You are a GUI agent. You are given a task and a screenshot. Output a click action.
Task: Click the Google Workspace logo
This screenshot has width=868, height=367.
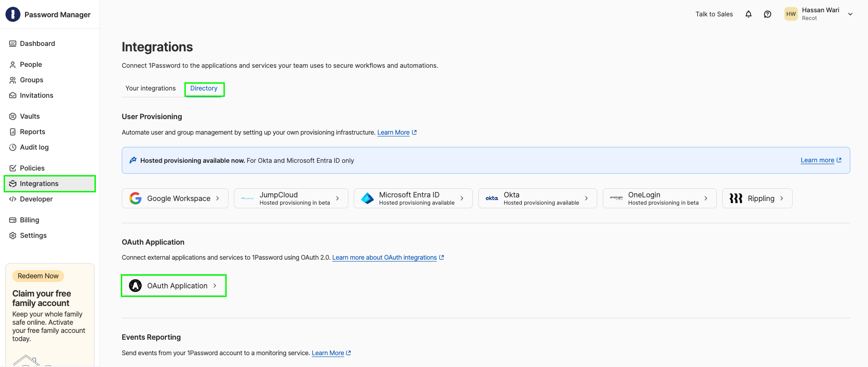[x=135, y=198]
